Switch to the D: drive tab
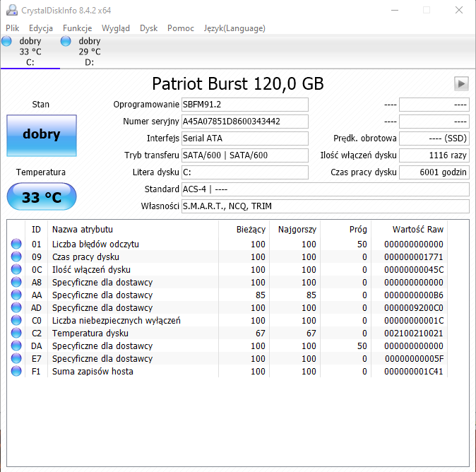Screen dimensions: 476x472 click(90, 52)
